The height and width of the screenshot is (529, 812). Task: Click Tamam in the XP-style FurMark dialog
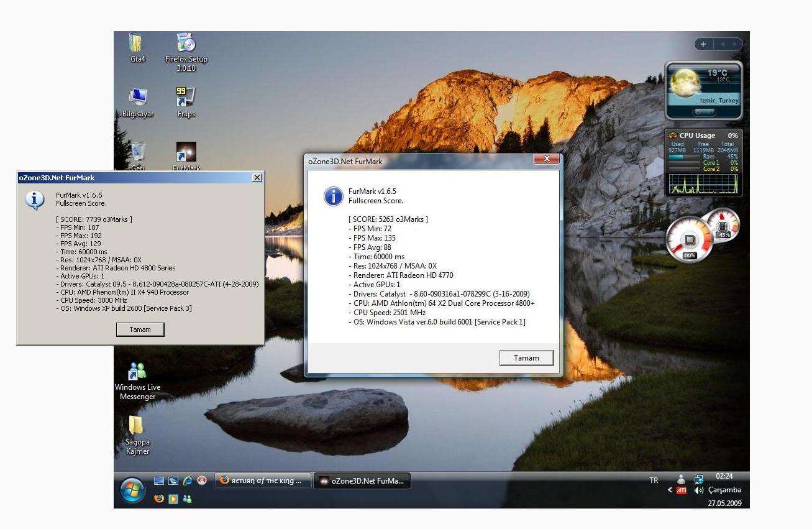(140, 329)
